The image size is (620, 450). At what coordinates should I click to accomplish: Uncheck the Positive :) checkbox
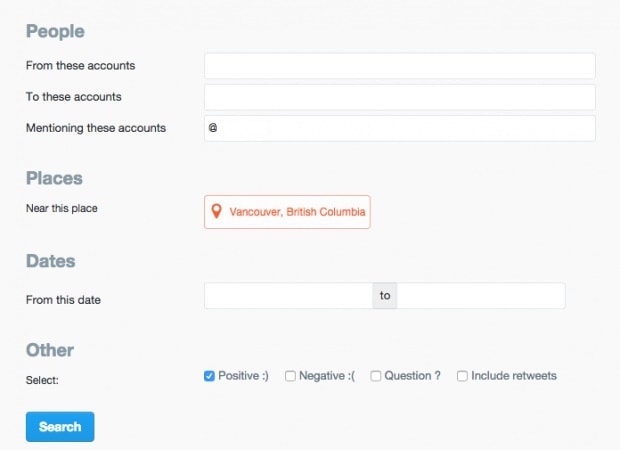[209, 376]
